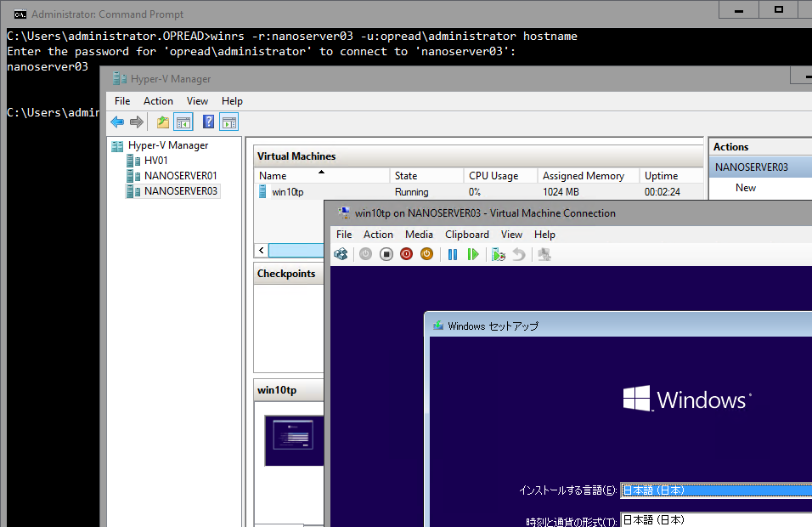Sort virtual machines by the Assigned Memory column
Image resolution: width=812 pixels, height=527 pixels.
click(x=589, y=176)
